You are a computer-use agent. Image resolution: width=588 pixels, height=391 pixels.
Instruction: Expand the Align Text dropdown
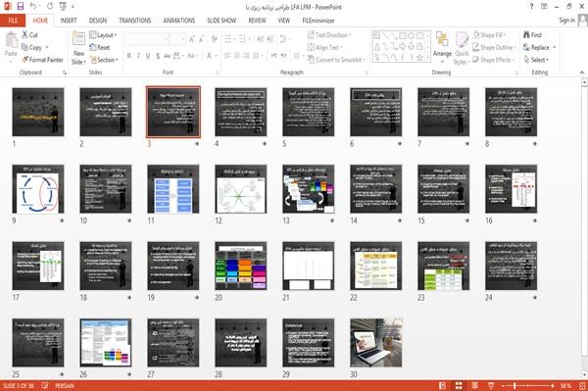pos(324,47)
